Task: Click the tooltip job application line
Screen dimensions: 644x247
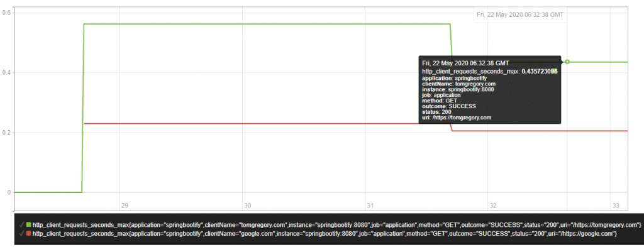Action: [441, 95]
